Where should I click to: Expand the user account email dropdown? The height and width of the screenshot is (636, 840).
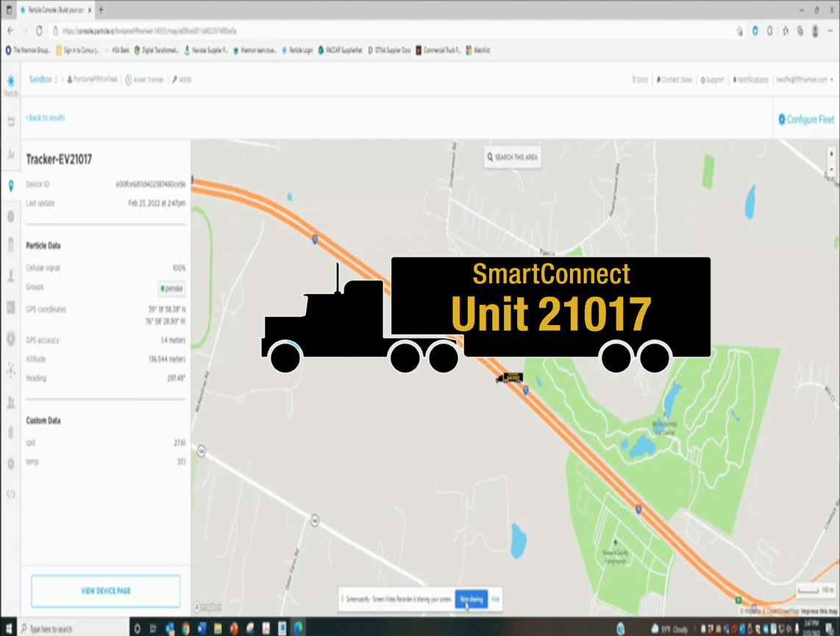805,79
